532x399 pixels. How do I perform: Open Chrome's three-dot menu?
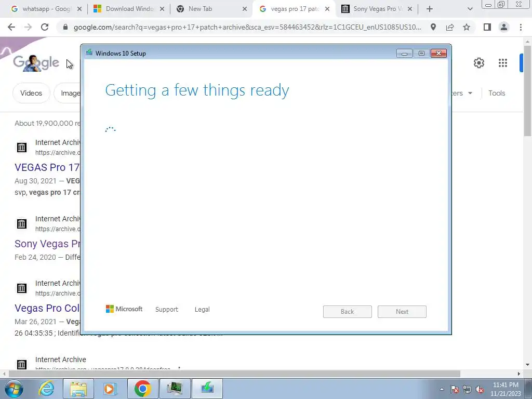tap(521, 27)
